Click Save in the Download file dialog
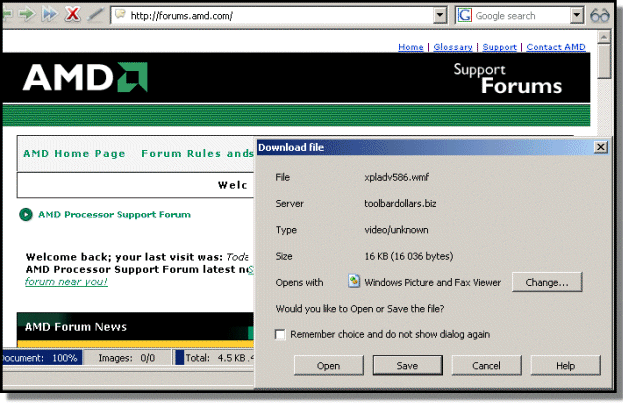The width and height of the screenshot is (623, 403). (x=407, y=365)
